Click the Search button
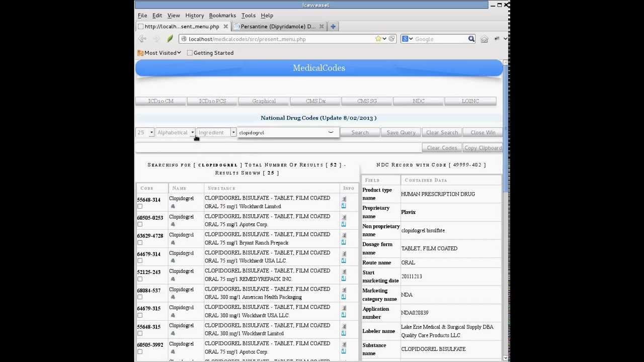Viewport: 644px width, 362px height. 360,132
